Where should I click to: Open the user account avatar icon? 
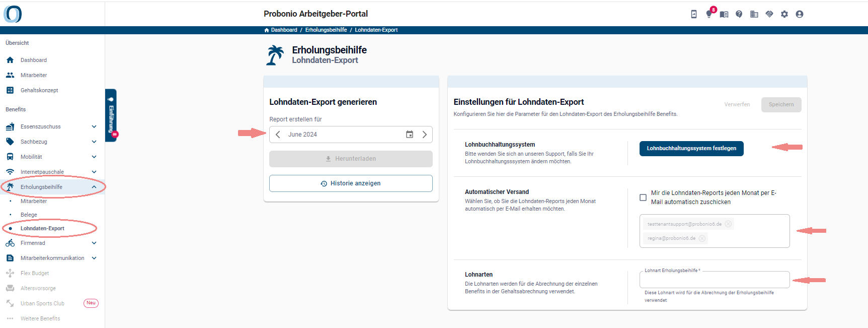pos(800,14)
